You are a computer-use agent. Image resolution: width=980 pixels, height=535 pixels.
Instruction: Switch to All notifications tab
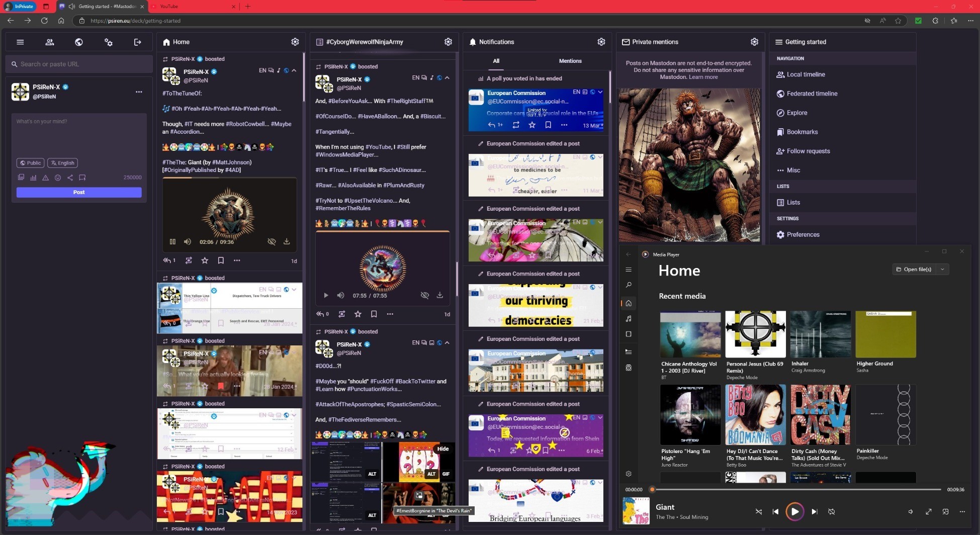click(x=496, y=61)
